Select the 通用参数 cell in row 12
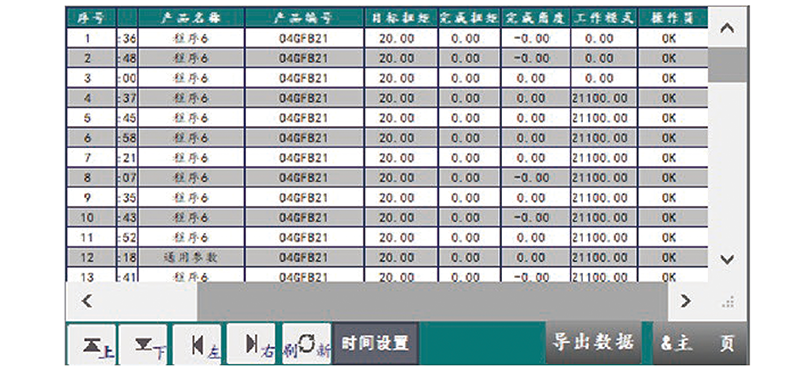 coord(191,258)
